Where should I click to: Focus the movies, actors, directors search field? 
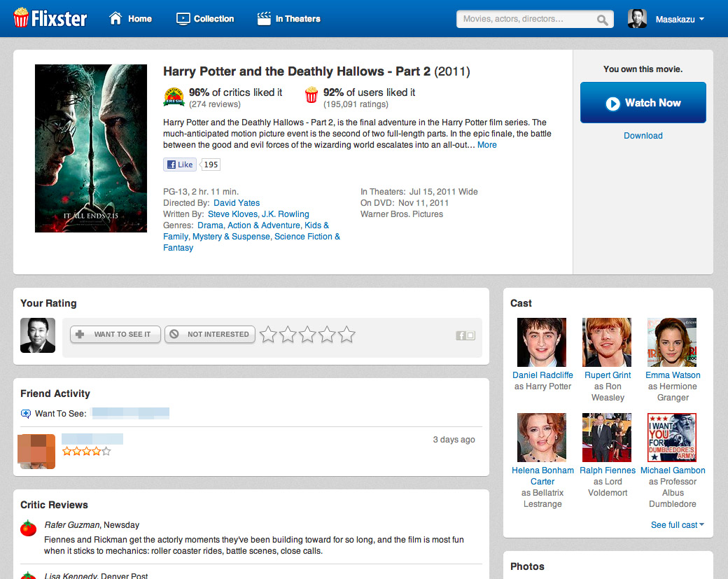click(x=535, y=19)
